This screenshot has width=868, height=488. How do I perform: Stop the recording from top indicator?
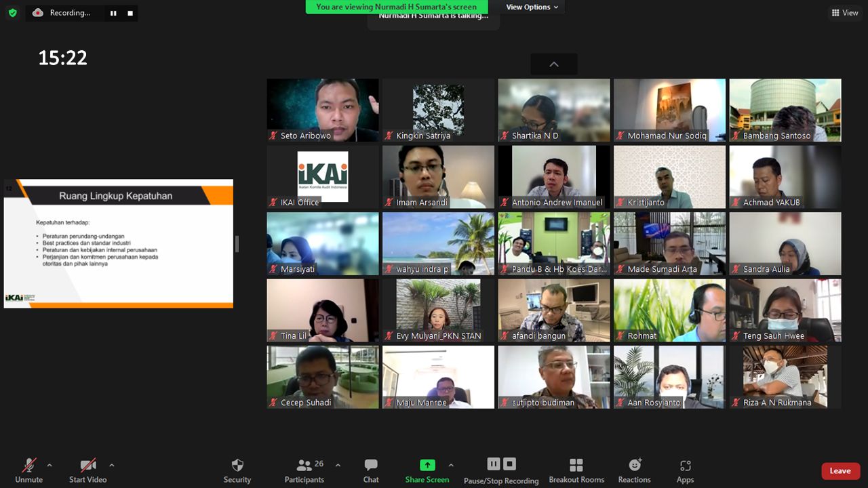point(130,13)
